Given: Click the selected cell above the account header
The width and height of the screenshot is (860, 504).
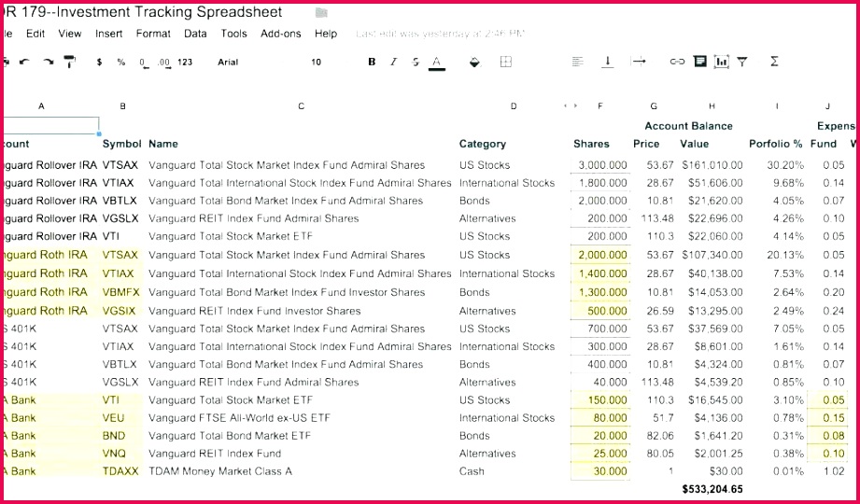Looking at the screenshot, I should (51, 125).
